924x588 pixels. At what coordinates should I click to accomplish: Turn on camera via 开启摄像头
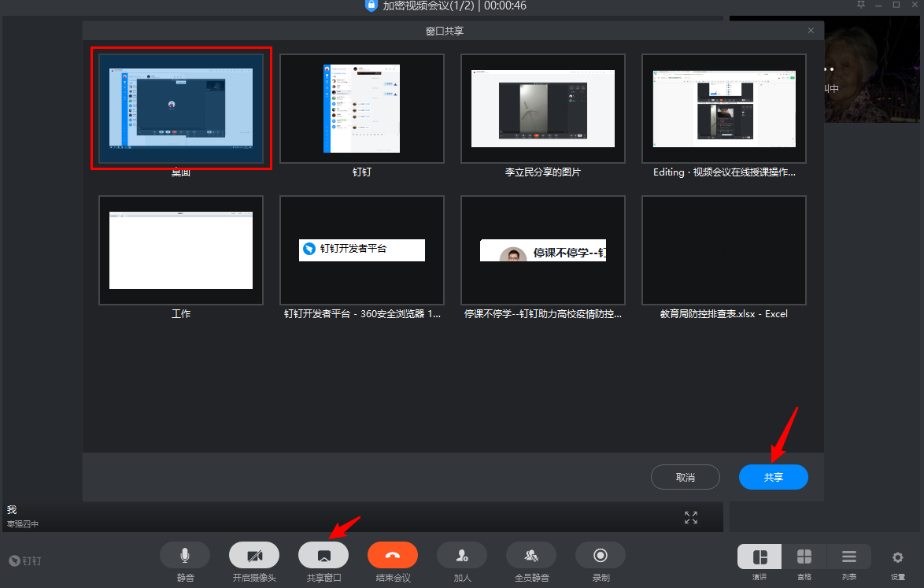pos(254,556)
